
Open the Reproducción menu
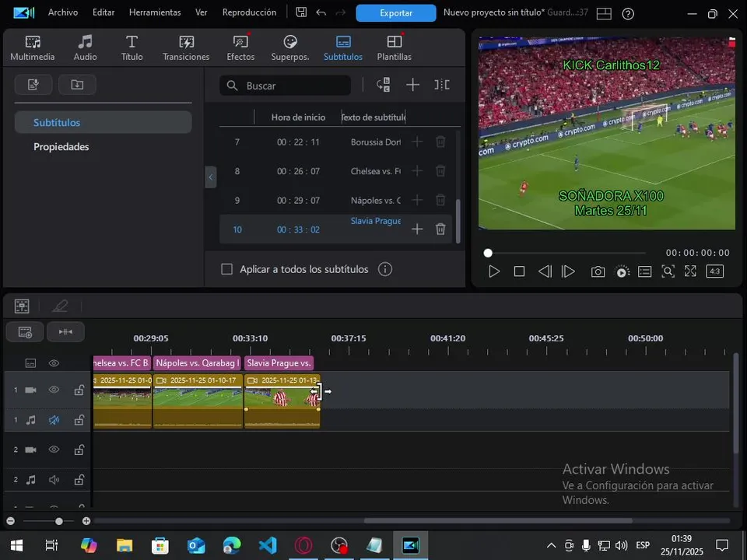(x=249, y=12)
